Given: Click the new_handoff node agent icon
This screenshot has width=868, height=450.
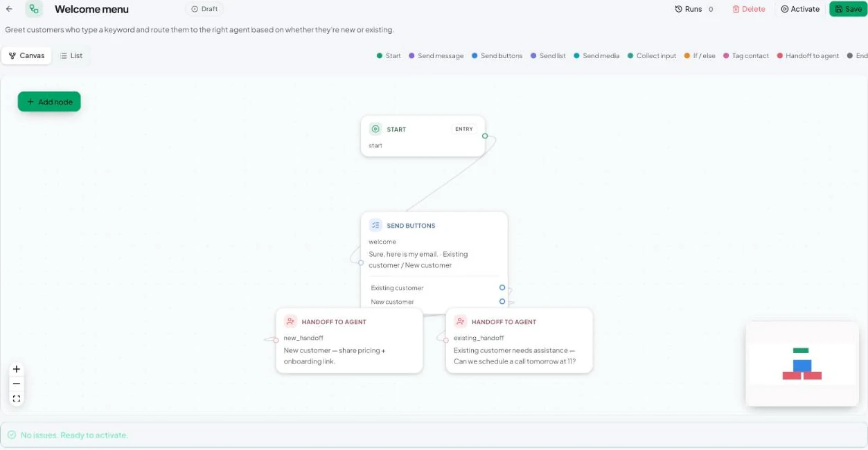Looking at the screenshot, I should 290,321.
